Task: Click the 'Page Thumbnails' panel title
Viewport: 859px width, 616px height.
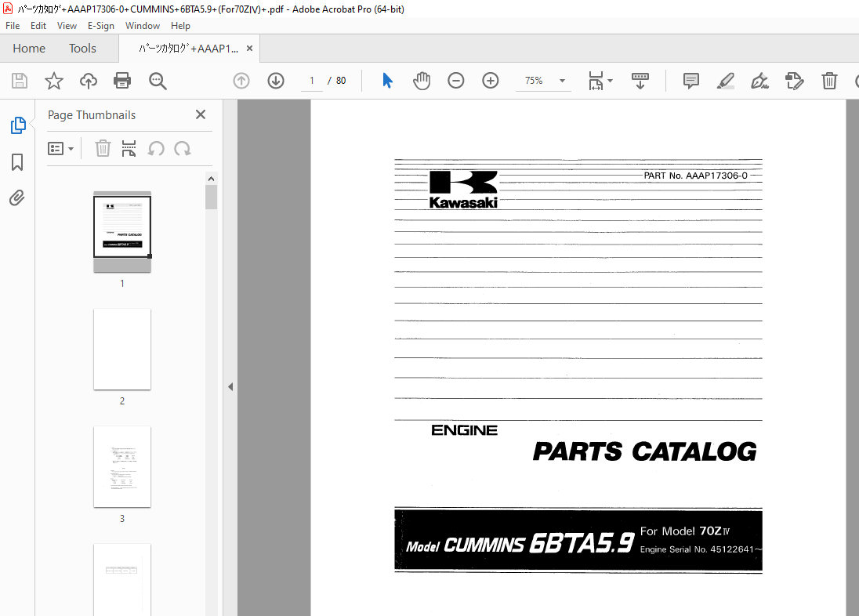Action: coord(92,115)
